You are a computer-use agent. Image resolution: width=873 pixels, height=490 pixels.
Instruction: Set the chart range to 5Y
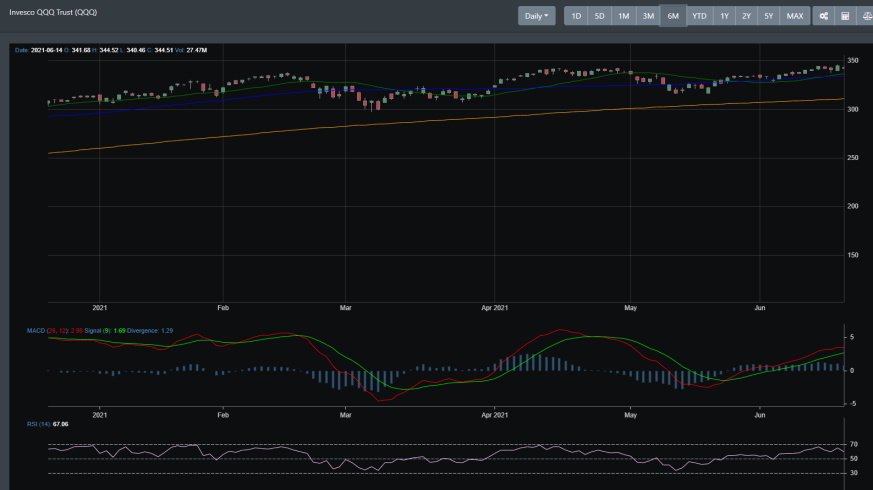[768, 16]
